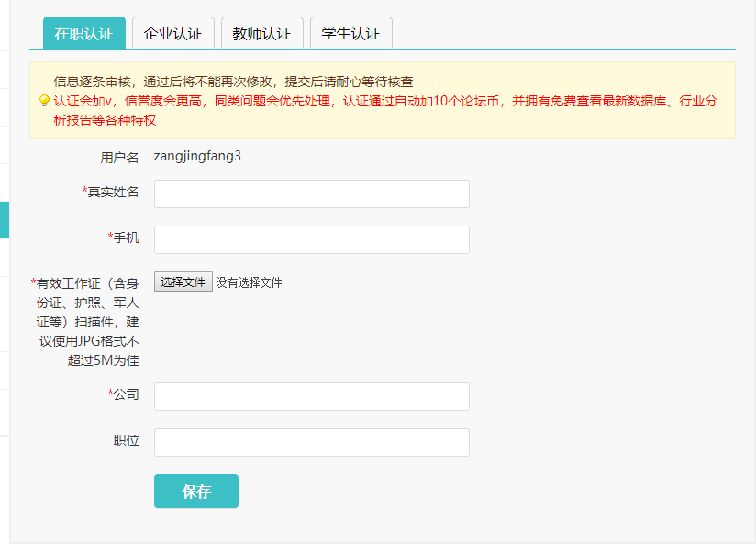Click the 公司 input field
This screenshot has width=756, height=551.
(311, 397)
